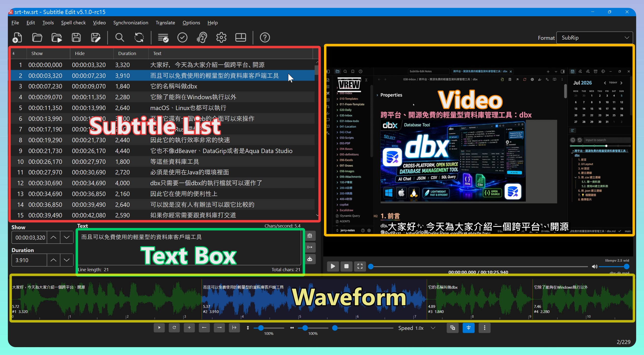Adjust the video volume slider

pyautogui.click(x=614, y=267)
